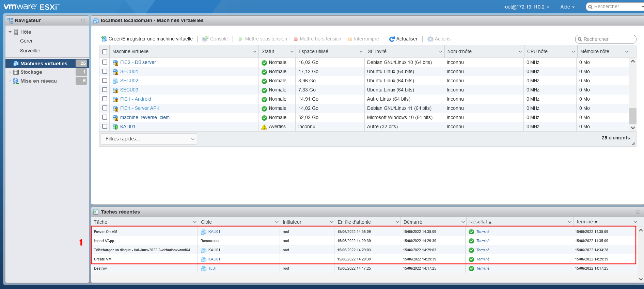Click the Mettre hors tension stop icon
Image resolution: width=644 pixels, height=289 pixels.
pos(296,39)
